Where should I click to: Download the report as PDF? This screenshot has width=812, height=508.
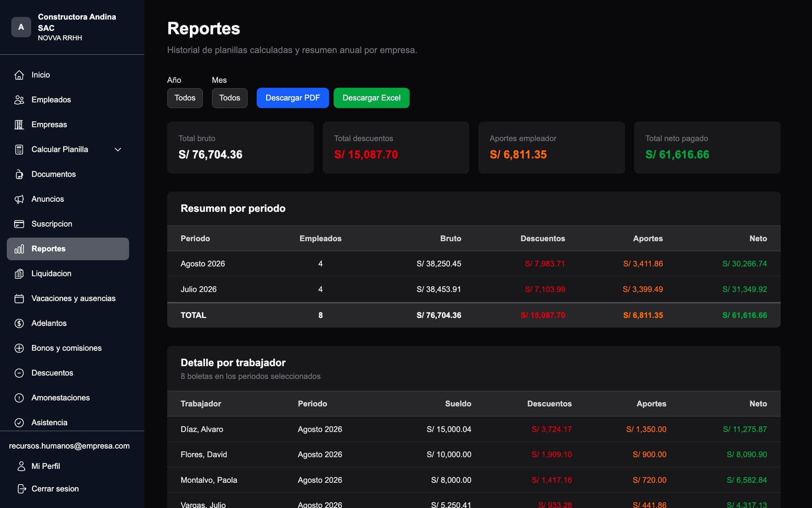(x=293, y=98)
